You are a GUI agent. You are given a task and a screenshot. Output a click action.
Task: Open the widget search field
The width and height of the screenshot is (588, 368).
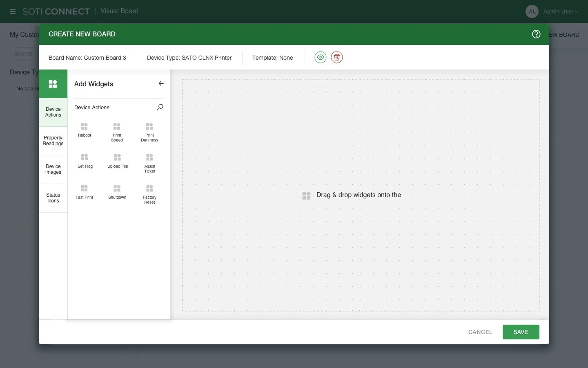pyautogui.click(x=160, y=107)
